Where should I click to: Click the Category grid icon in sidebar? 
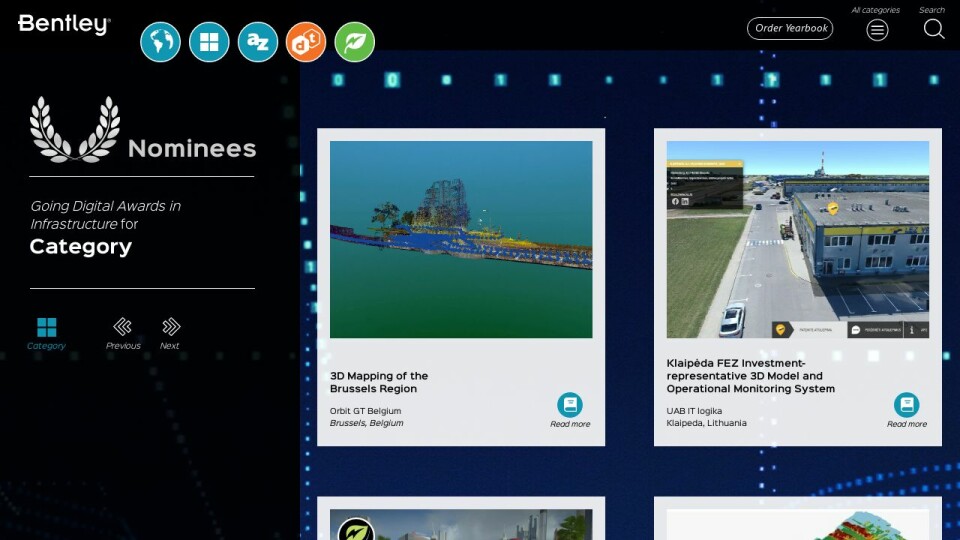47,328
